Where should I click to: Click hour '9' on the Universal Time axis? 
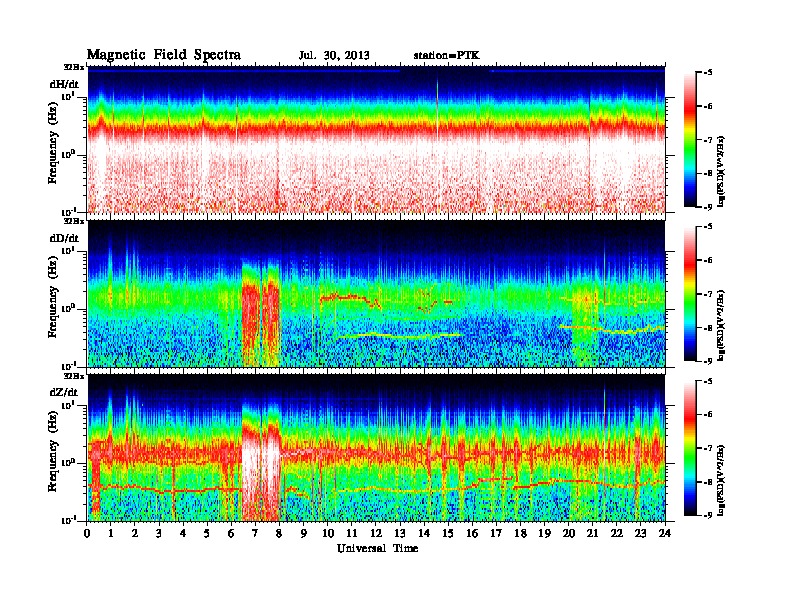[303, 533]
